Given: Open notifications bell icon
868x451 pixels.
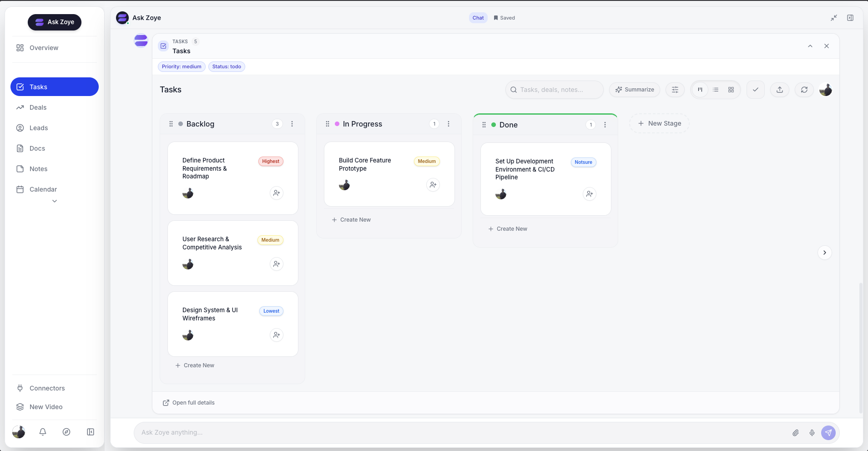Looking at the screenshot, I should pyautogui.click(x=43, y=432).
